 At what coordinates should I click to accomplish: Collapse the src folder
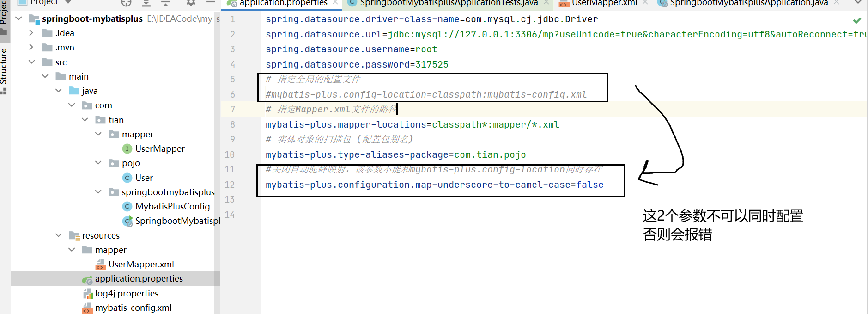[x=31, y=62]
